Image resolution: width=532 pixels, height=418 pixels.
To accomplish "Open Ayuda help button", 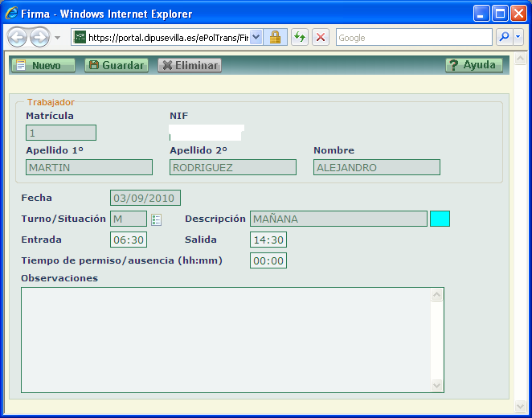I will pyautogui.click(x=474, y=65).
